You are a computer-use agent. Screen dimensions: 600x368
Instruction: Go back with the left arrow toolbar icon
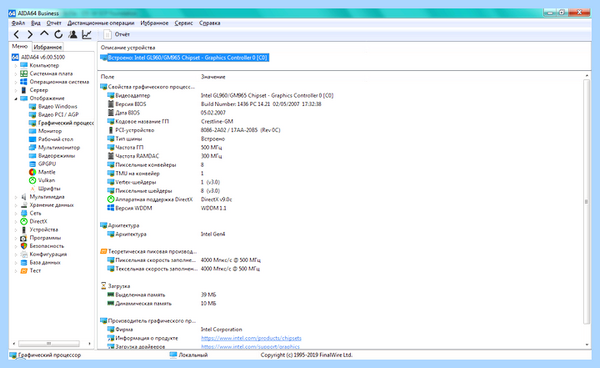click(x=16, y=34)
